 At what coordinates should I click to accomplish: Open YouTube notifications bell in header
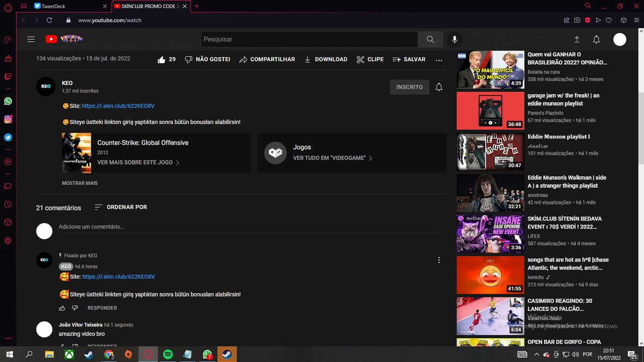[596, 39]
